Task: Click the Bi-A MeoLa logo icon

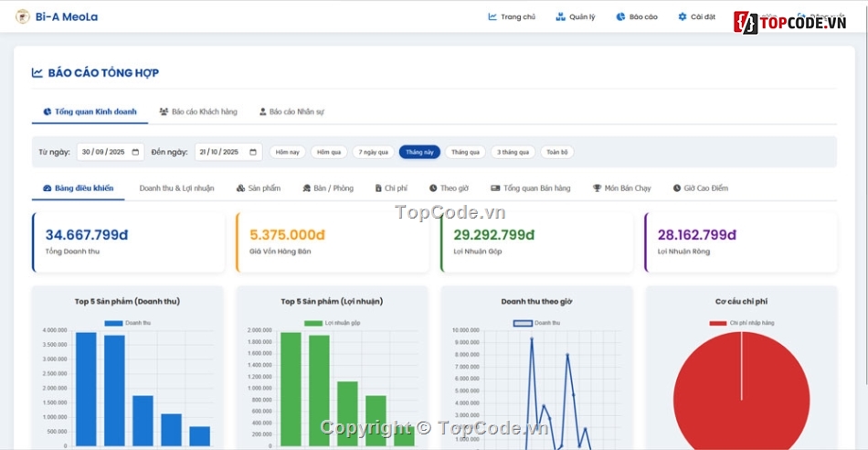Action: click(23, 16)
